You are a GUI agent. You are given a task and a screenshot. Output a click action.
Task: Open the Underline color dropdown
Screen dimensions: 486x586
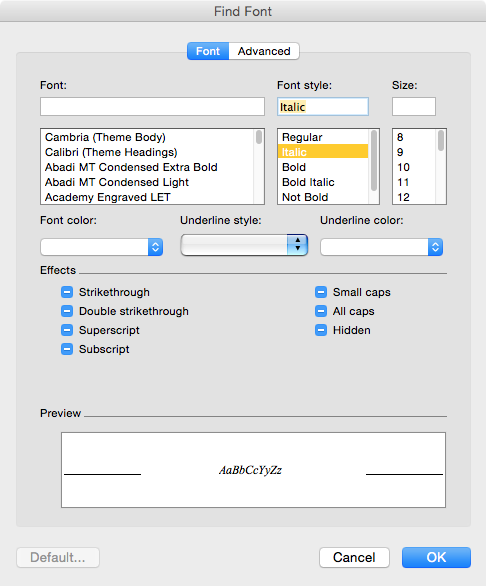[381, 247]
